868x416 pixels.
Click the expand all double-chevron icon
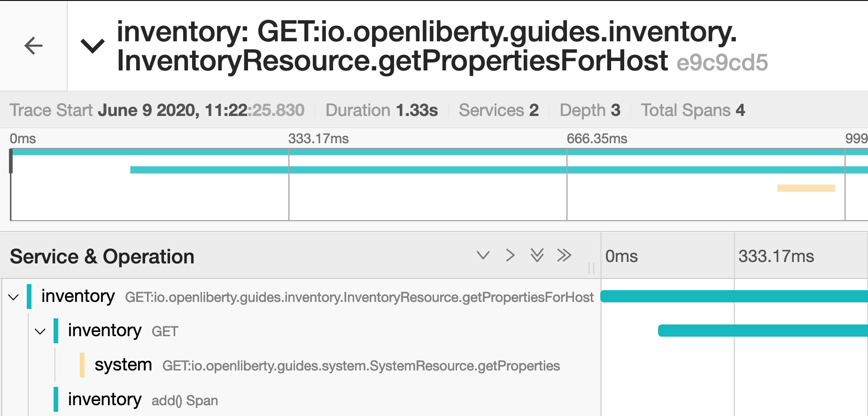(x=537, y=255)
